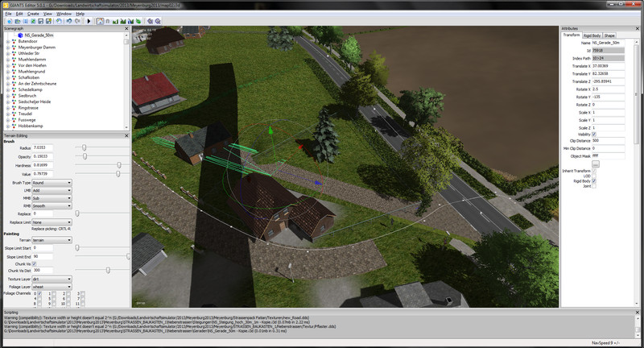Viewport: 644px width, 348px height.
Task: Click the Save floppy disk toolbar icon
Action: click(x=41, y=21)
